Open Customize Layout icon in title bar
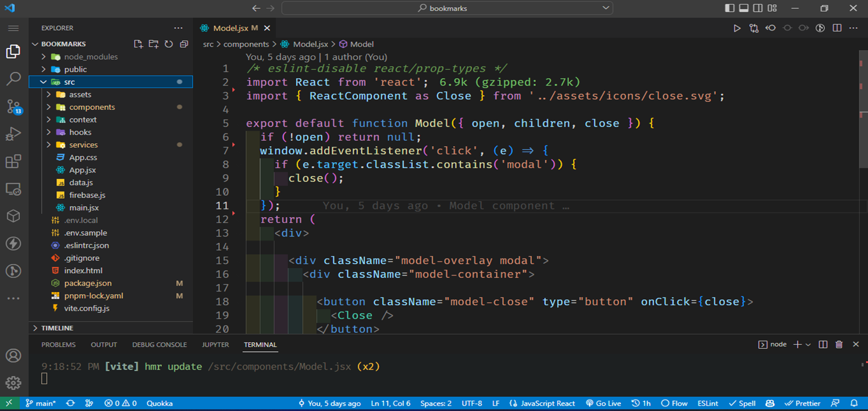The height and width of the screenshot is (411, 868). coord(773,8)
